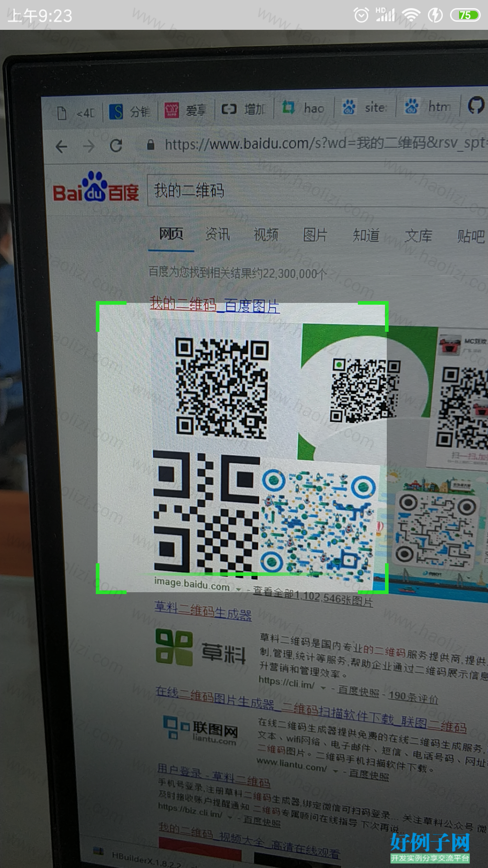488x868 pixels.
Task: Switch to the 文库 tab
Action: [x=418, y=236]
